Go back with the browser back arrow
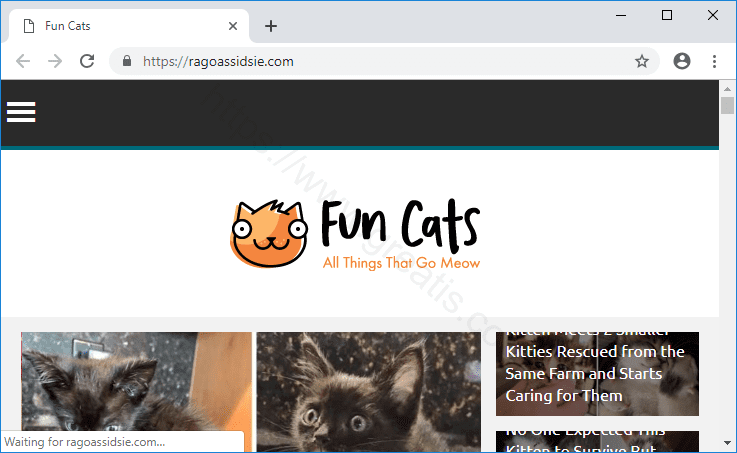The height and width of the screenshot is (453, 737). point(23,61)
